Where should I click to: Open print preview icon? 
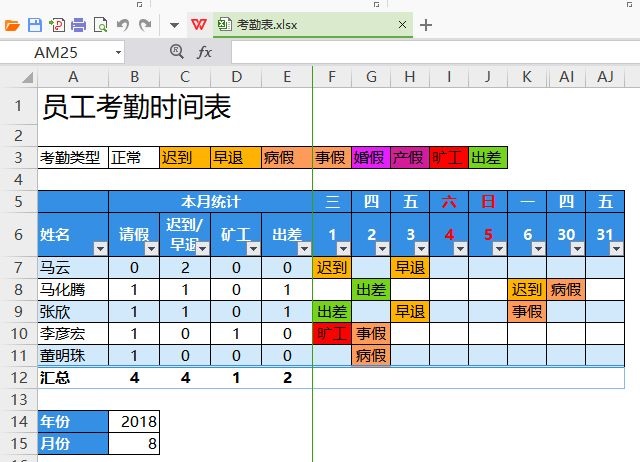pos(100,25)
